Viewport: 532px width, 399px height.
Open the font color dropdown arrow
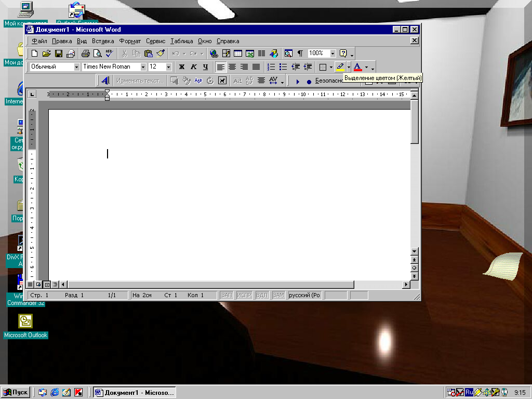click(366, 67)
